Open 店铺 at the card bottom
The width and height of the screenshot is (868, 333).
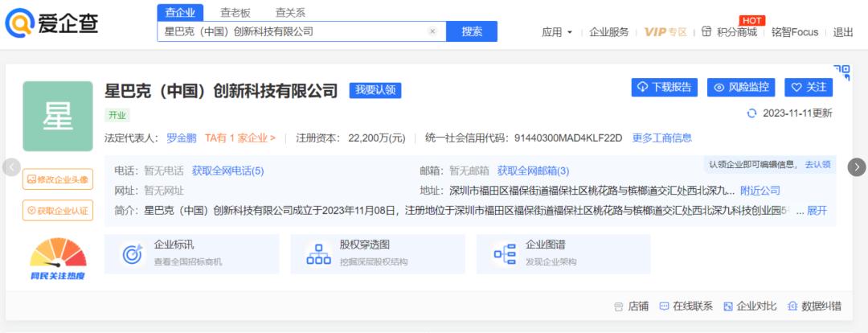point(631,306)
